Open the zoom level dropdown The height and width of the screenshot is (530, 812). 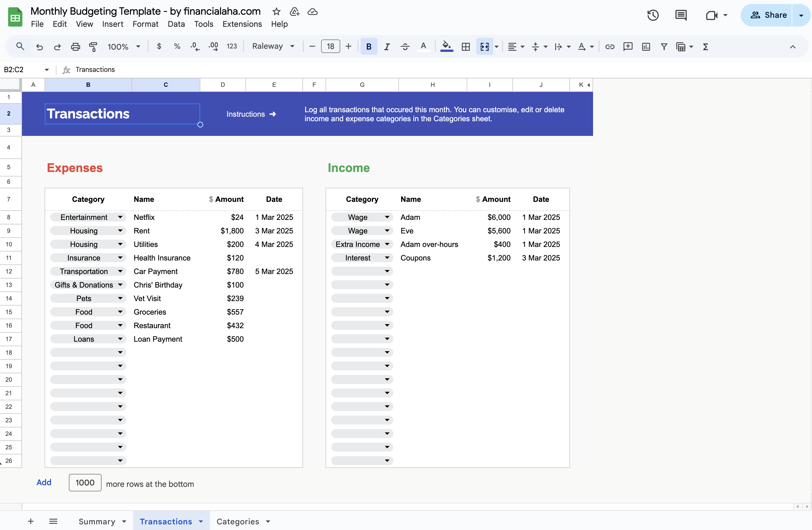point(124,46)
